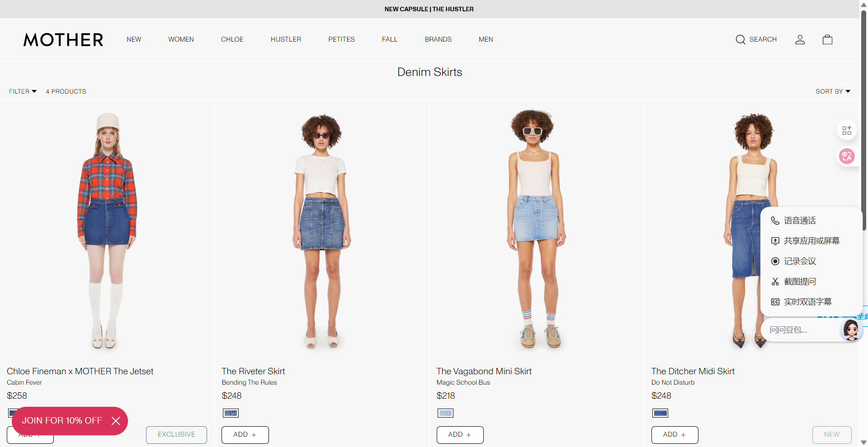Viewport: 868px width, 447px height.
Task: Click the Doubao assistant avatar
Action: tap(851, 330)
